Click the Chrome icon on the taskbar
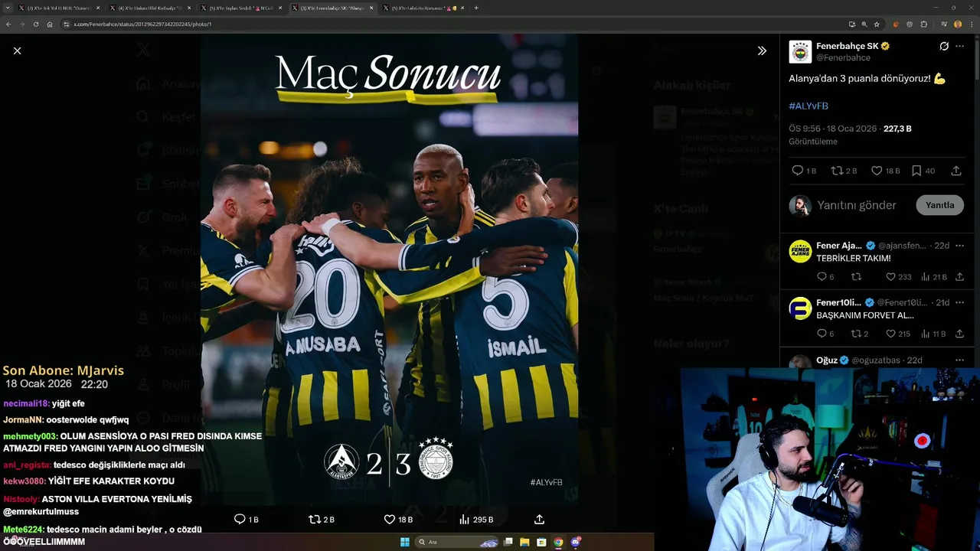The image size is (980, 551). 558,542
